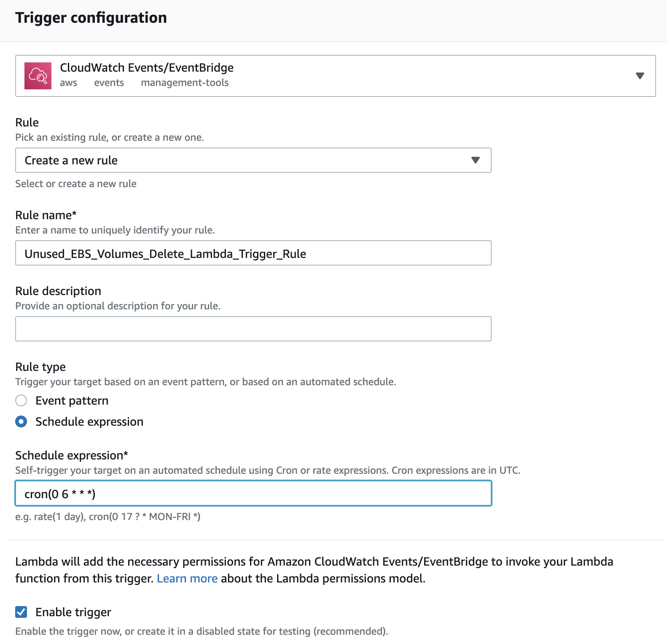Select the Event pattern radio button
667x644 pixels.
(21, 400)
